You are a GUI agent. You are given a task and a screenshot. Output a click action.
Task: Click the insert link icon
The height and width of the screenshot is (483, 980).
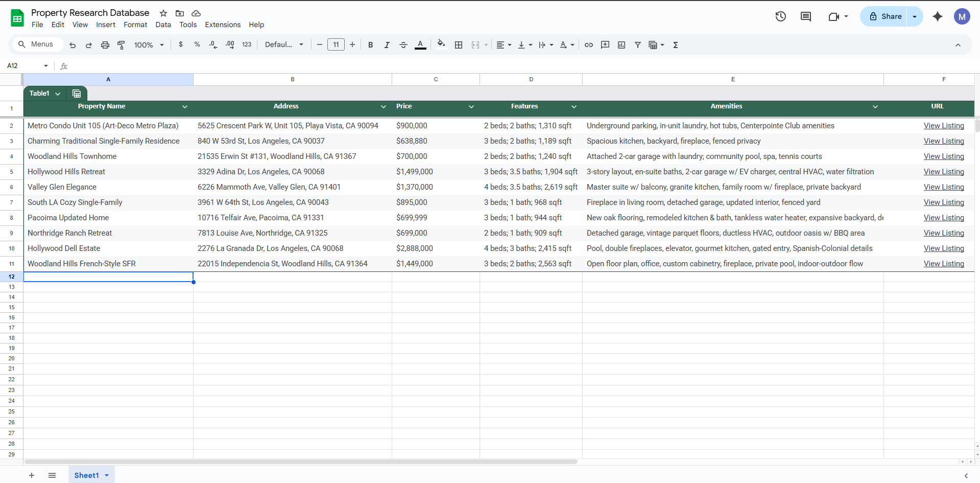coord(589,45)
